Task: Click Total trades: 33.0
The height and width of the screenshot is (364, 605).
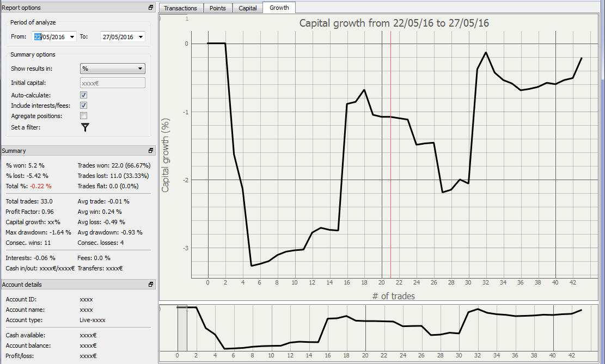Action: click(29, 201)
